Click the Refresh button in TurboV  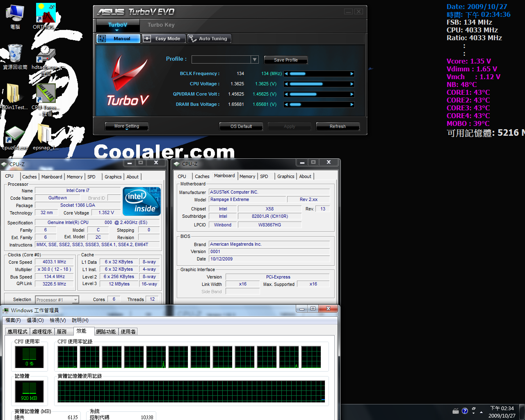338,126
